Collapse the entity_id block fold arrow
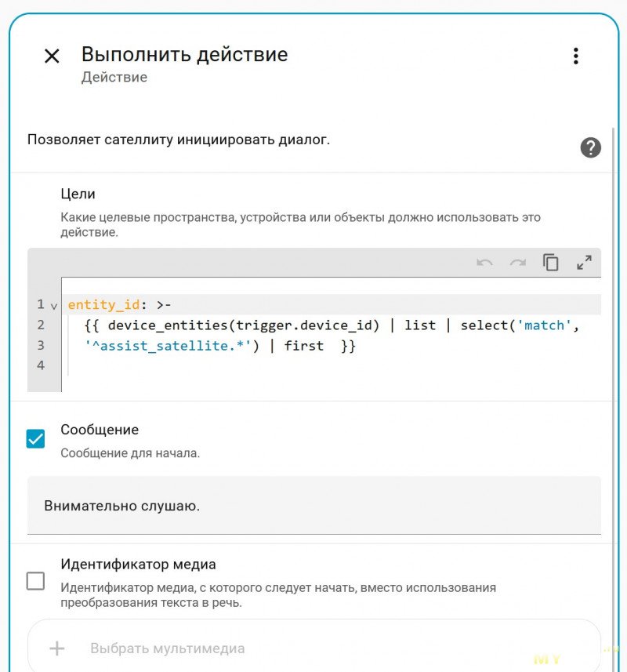Viewport: 627px width, 672px height. (54, 305)
